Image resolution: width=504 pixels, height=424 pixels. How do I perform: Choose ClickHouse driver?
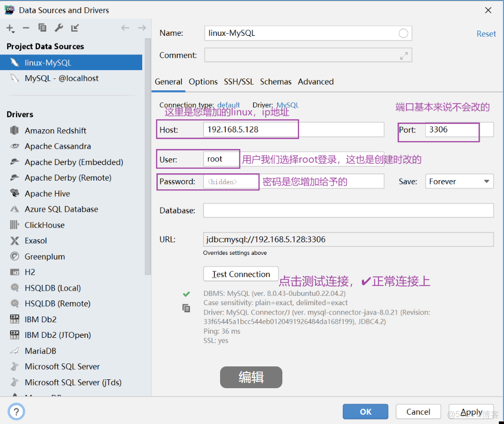click(x=45, y=225)
